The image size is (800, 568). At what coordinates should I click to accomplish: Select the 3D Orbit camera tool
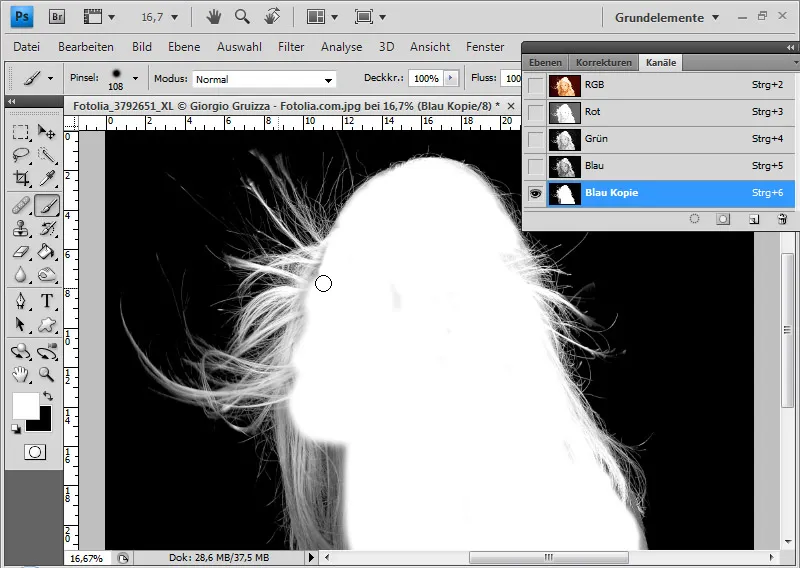click(46, 352)
